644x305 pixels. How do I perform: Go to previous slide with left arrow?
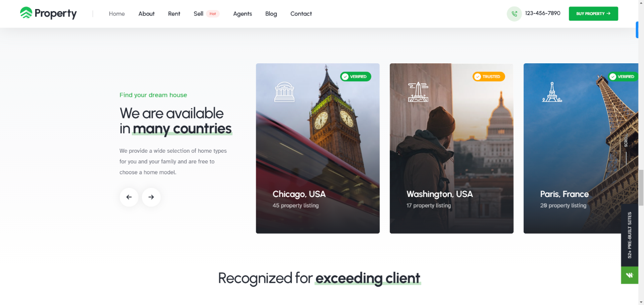pos(129,197)
